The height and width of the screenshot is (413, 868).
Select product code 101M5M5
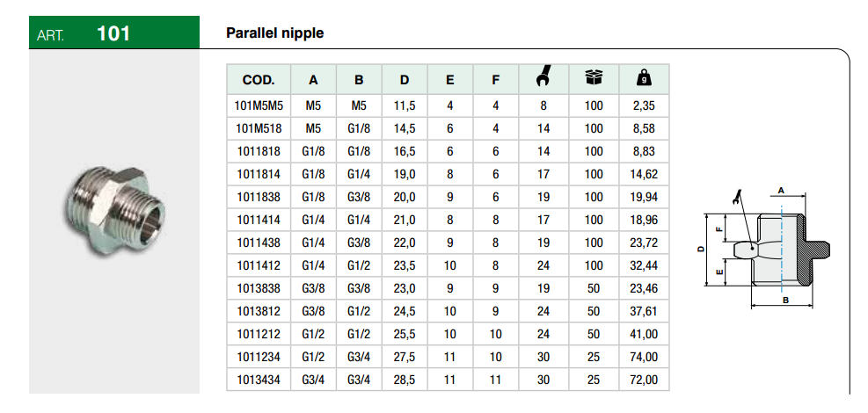[x=259, y=105]
